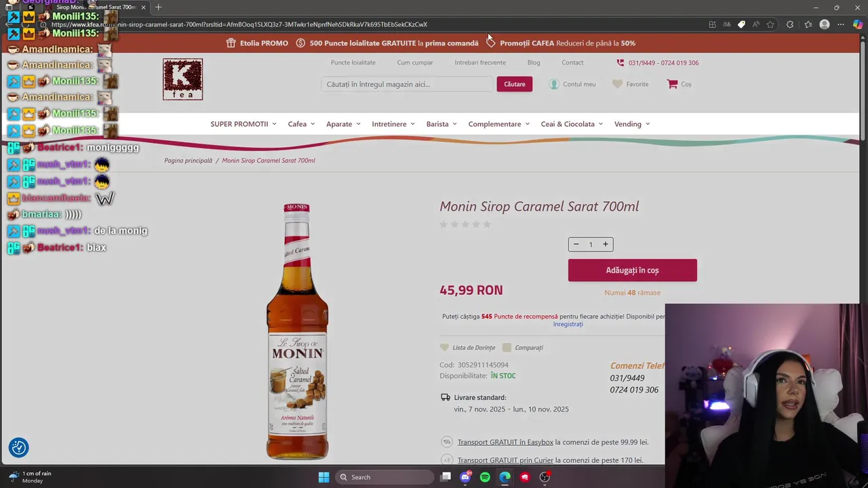The image size is (868, 488).
Task: Click Pagina principală breadcrumb link
Action: (x=188, y=161)
